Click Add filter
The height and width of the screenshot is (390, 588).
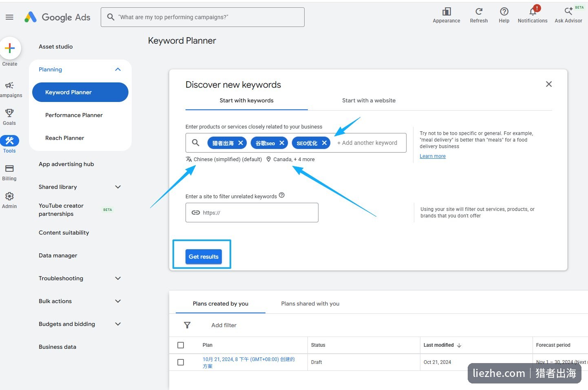pyautogui.click(x=224, y=325)
